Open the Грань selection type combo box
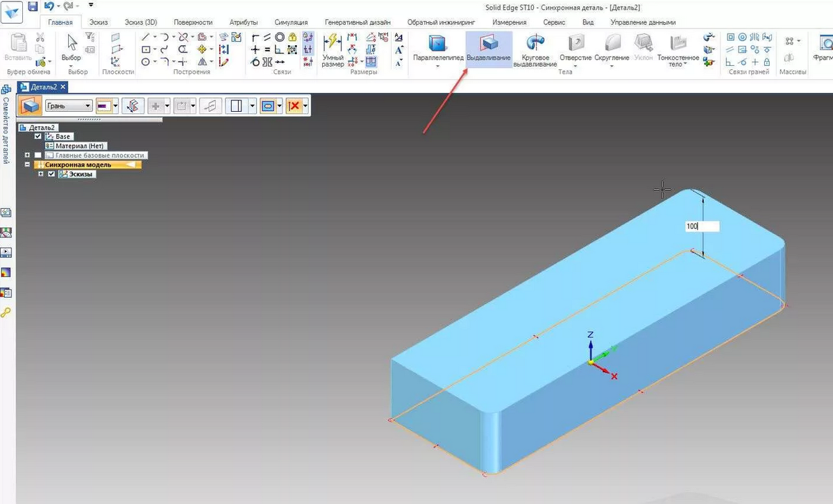Screen dimensions: 833x504 [x=69, y=106]
